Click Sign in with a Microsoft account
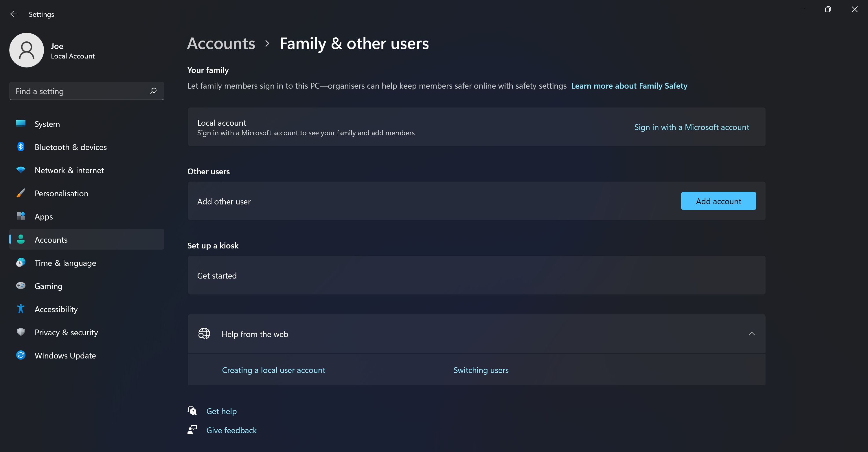 point(691,127)
